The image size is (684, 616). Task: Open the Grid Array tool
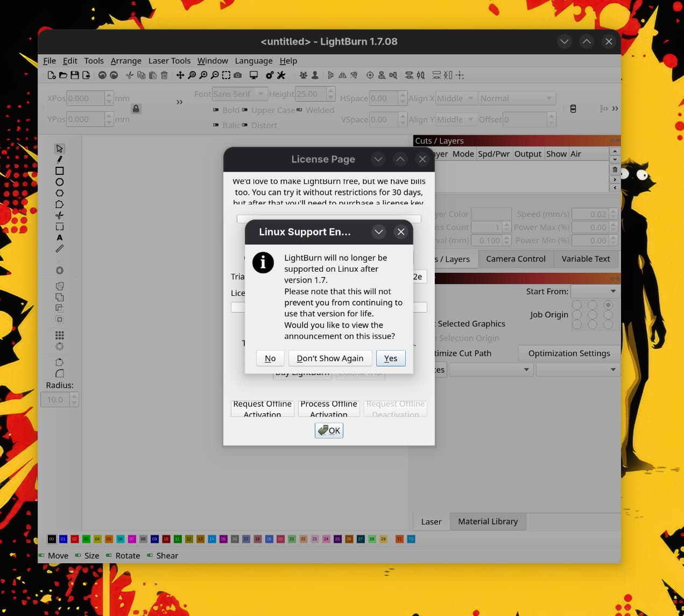pyautogui.click(x=60, y=335)
